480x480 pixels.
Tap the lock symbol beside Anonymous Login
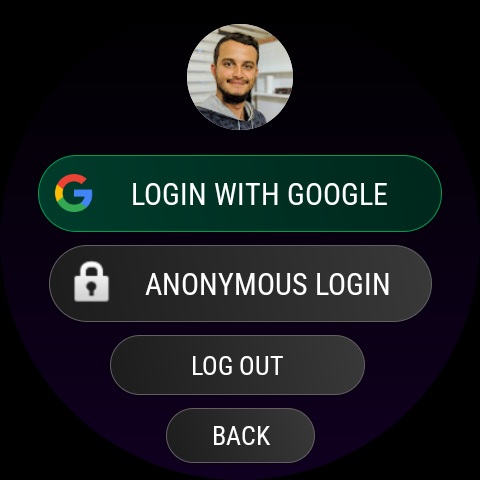coord(91,282)
